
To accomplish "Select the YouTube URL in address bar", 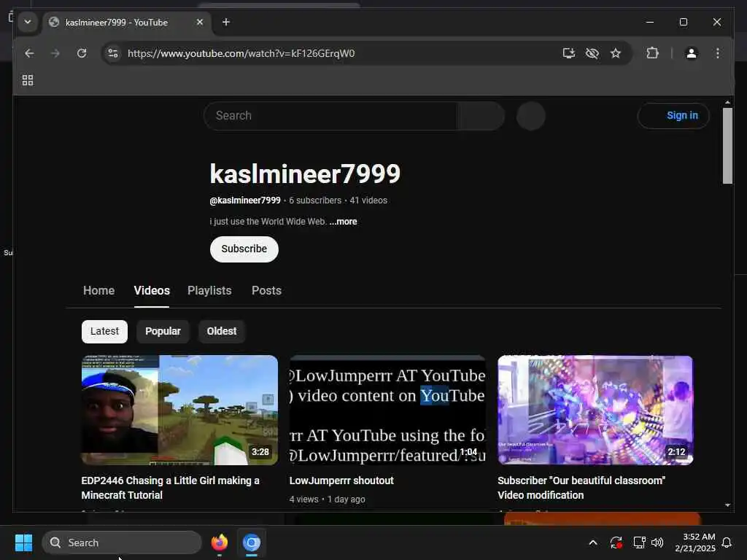I will (241, 53).
